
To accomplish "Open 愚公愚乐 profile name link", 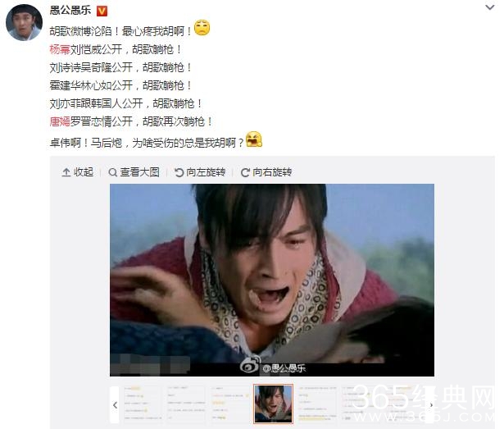I will [x=70, y=11].
